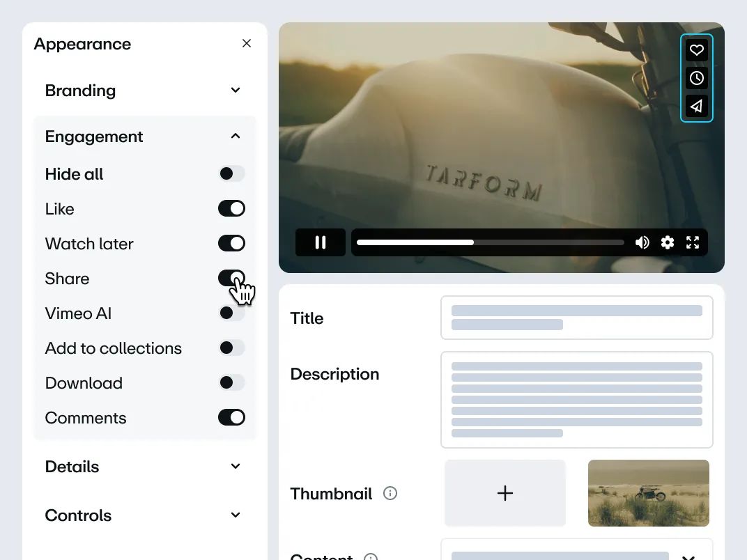Enable the Hide all toggle
The image size is (747, 560).
pos(231,173)
